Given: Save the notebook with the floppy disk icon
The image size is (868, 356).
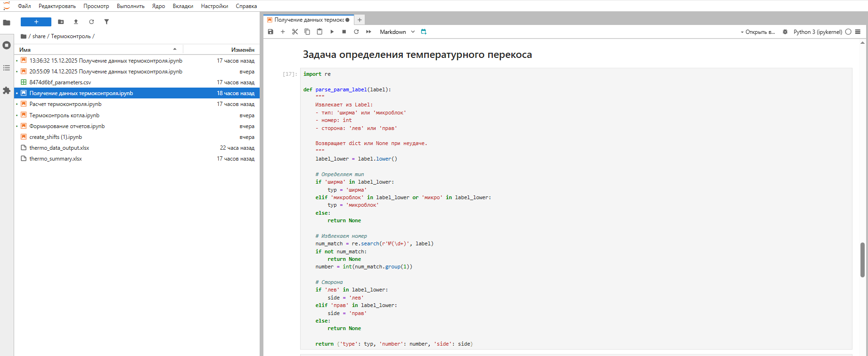Looking at the screenshot, I should [x=270, y=32].
